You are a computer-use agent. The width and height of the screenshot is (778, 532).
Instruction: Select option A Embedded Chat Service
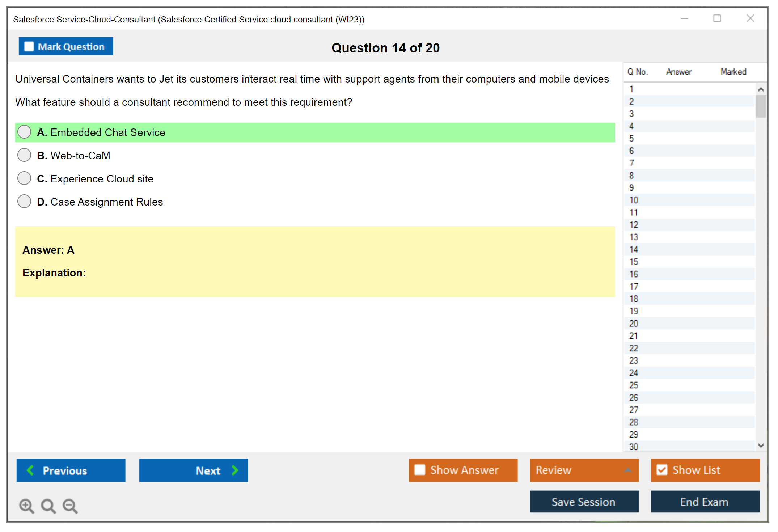(24, 132)
